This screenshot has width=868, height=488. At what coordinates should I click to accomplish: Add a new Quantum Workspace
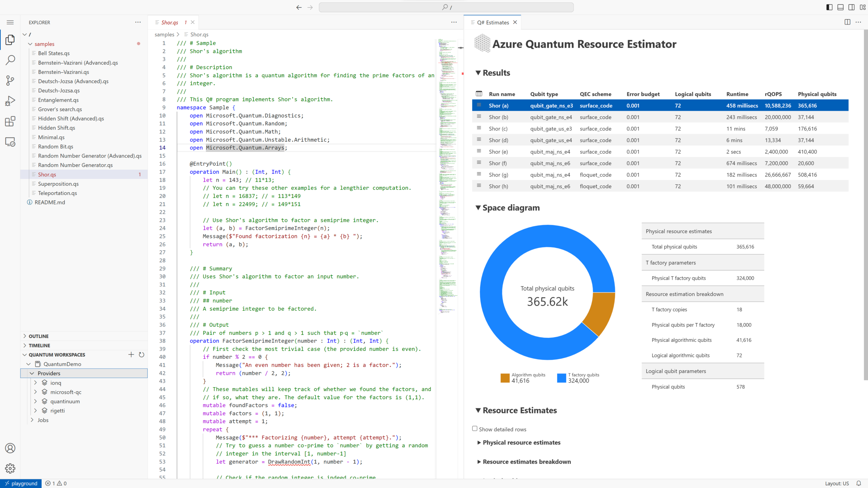[131, 355]
